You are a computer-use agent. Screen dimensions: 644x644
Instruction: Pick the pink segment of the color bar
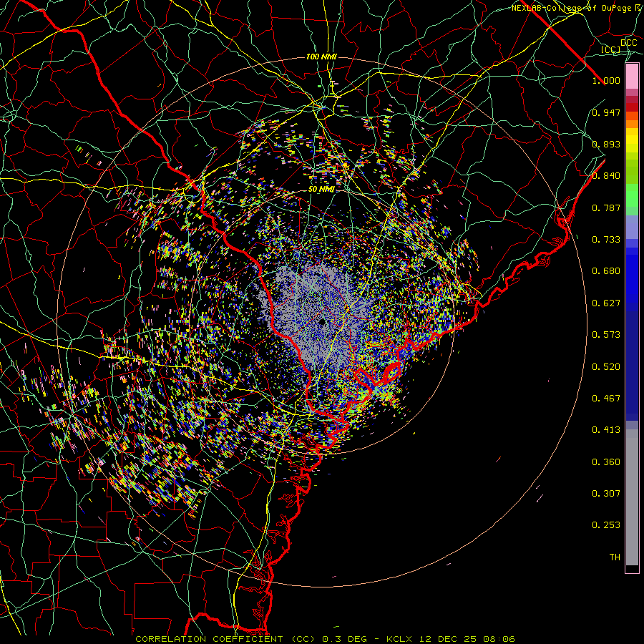tap(632, 77)
